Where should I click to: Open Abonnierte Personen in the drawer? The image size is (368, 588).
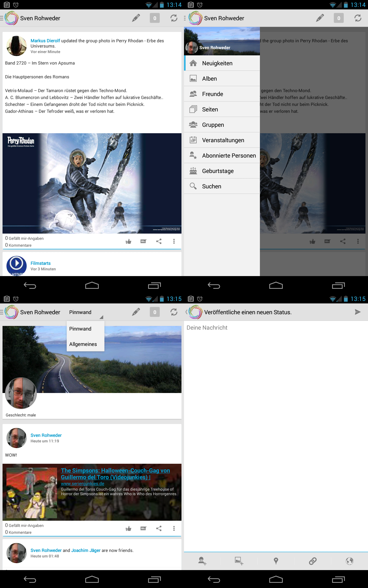(x=222, y=155)
